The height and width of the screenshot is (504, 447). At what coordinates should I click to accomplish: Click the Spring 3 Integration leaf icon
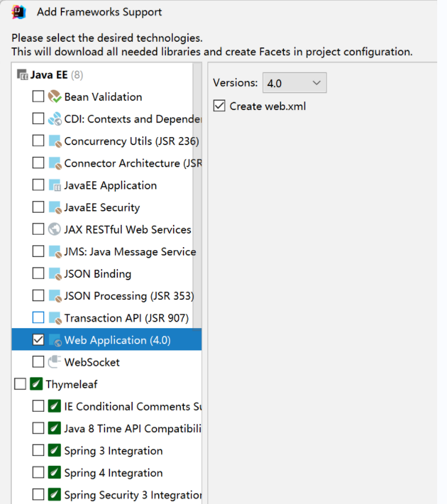[55, 451]
